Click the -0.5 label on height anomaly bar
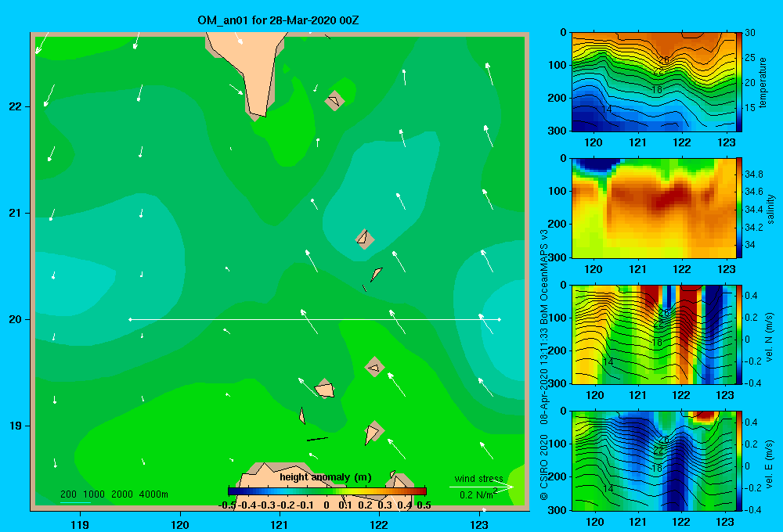The height and width of the screenshot is (532, 783). tap(228, 505)
